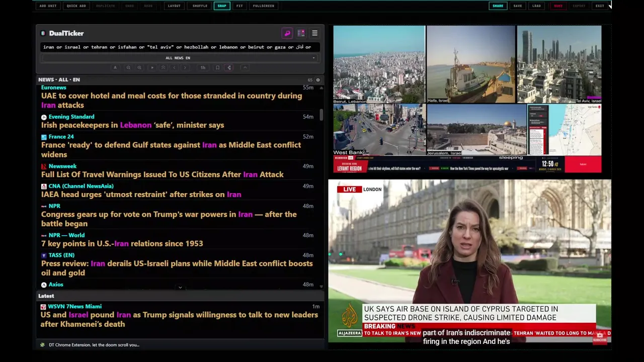The image size is (644, 362).
Task: Click the DT Chrome Extension puzzle icon
Action: pos(42,345)
